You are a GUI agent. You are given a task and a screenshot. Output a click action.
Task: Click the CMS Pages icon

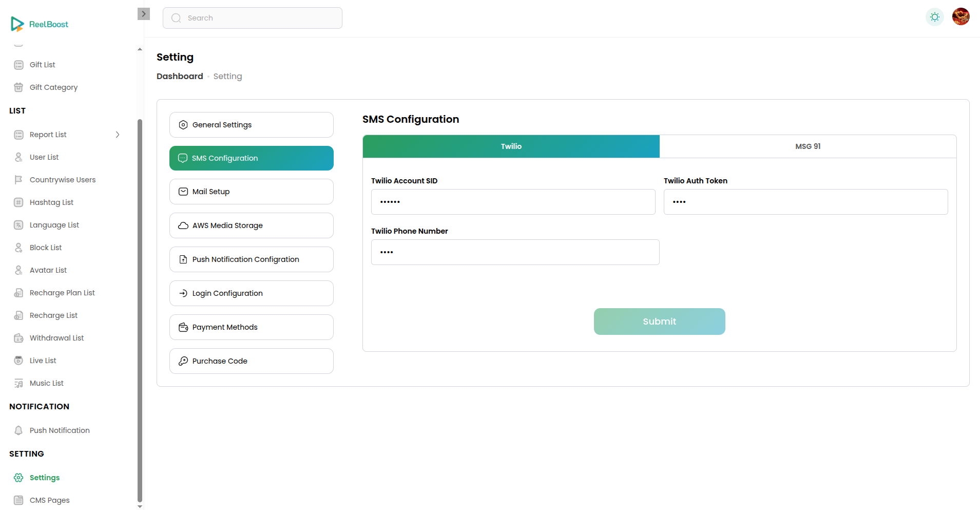pos(18,500)
